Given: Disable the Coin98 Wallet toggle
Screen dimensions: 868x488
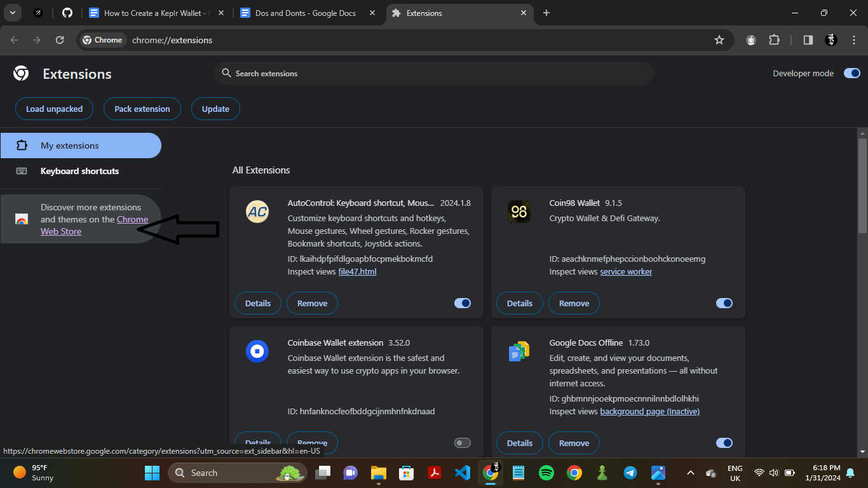Looking at the screenshot, I should (724, 303).
